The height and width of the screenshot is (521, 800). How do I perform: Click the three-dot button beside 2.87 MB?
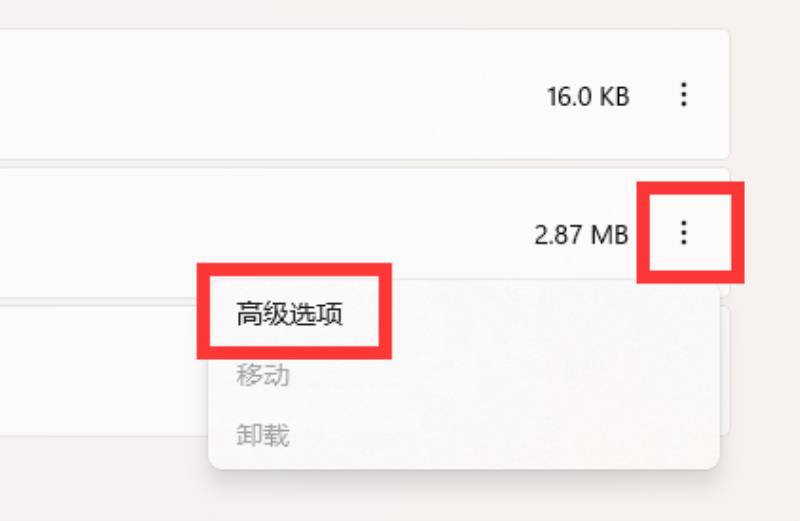[x=684, y=233]
